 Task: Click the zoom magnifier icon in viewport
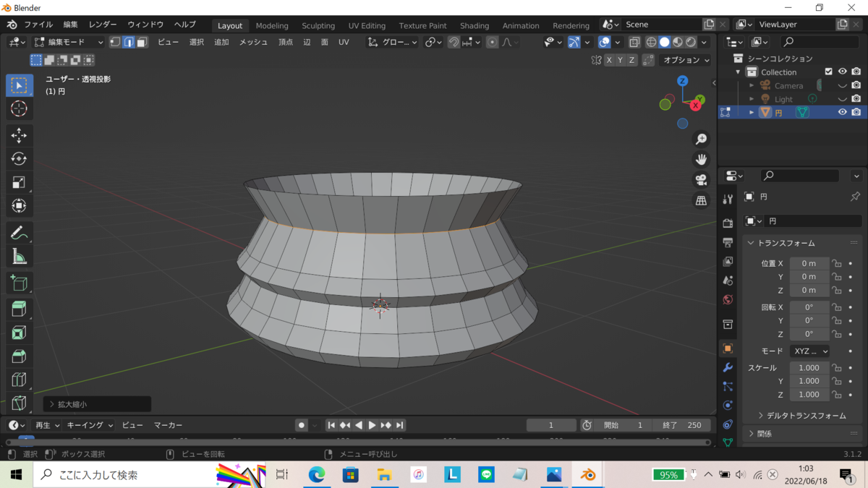[701, 139]
